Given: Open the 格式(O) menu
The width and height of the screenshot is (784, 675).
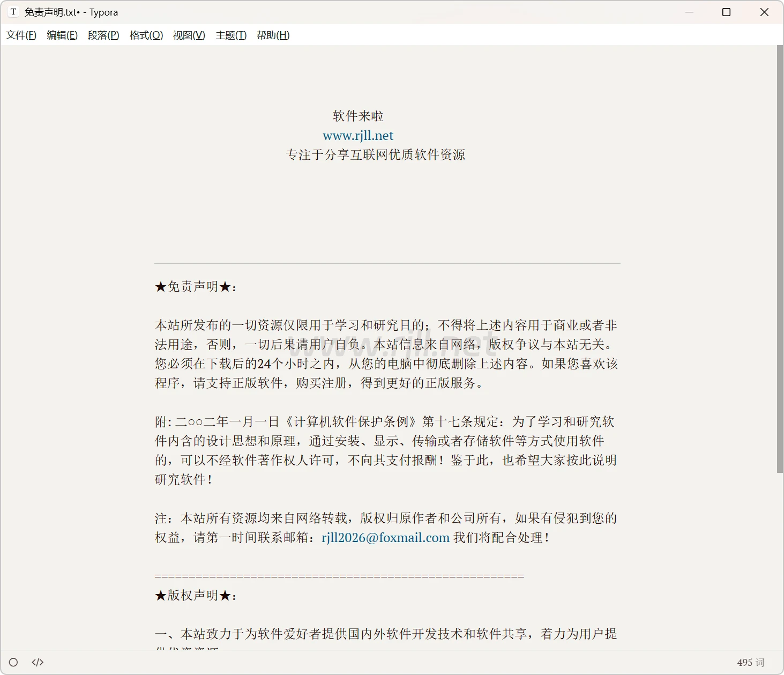Looking at the screenshot, I should pos(146,35).
